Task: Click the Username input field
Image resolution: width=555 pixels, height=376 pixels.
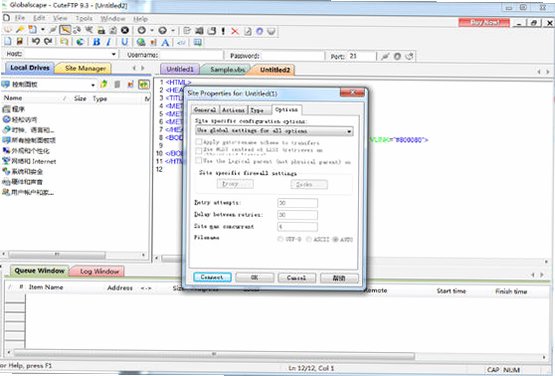Action: pyautogui.click(x=191, y=55)
